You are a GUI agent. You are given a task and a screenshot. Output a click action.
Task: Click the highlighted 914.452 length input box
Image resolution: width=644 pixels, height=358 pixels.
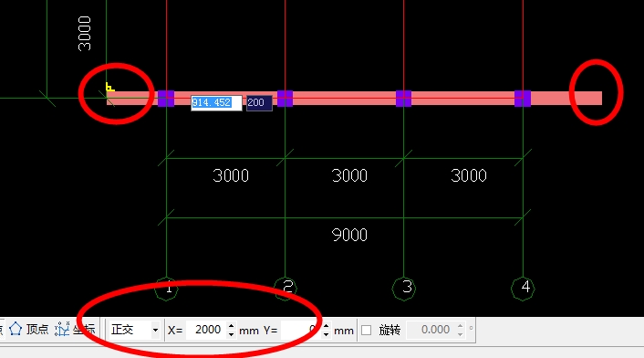pos(216,102)
